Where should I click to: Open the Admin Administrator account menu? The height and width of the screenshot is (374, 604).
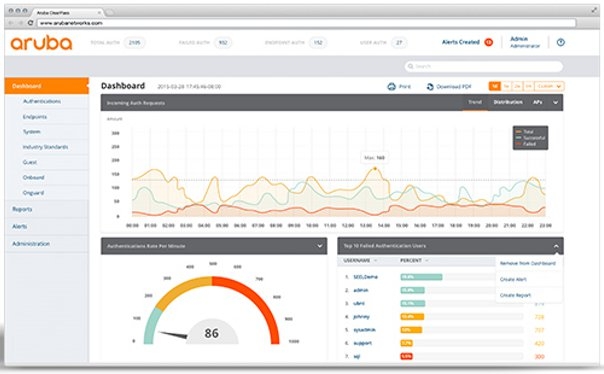525,42
